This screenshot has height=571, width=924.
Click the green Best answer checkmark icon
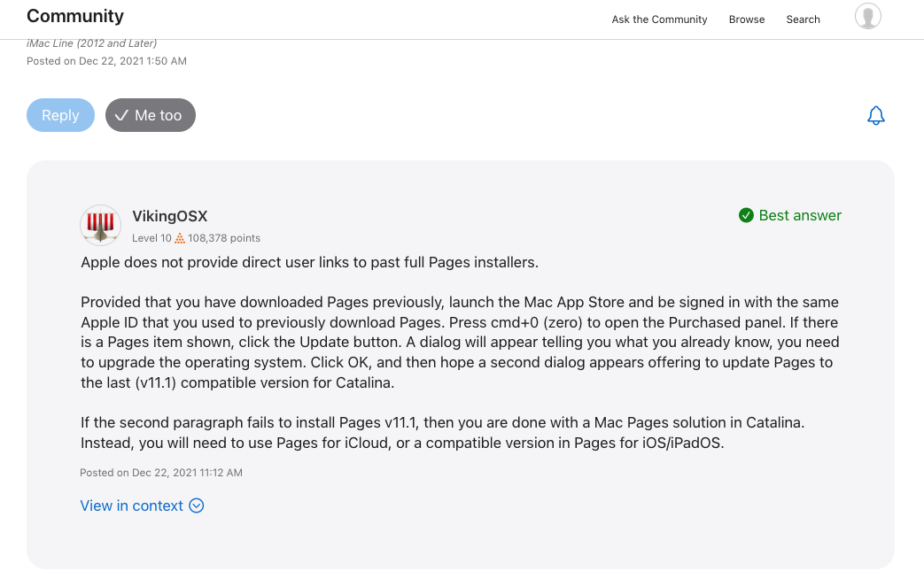pos(746,215)
